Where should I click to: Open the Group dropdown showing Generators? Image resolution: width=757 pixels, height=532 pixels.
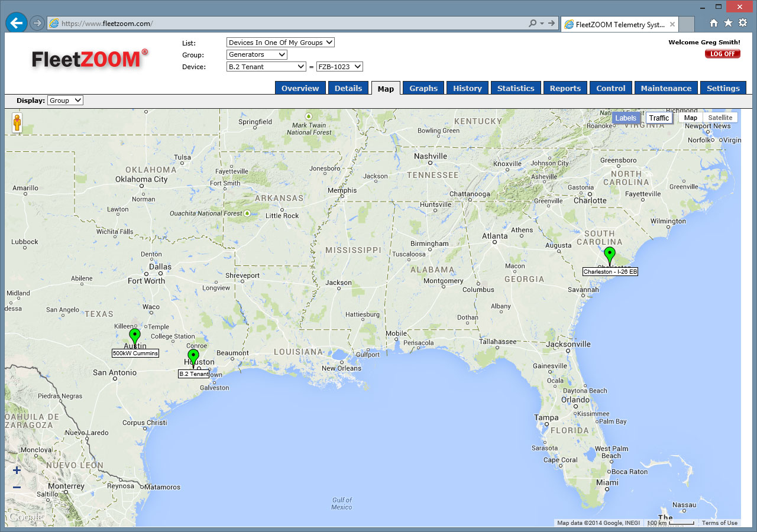pos(257,54)
